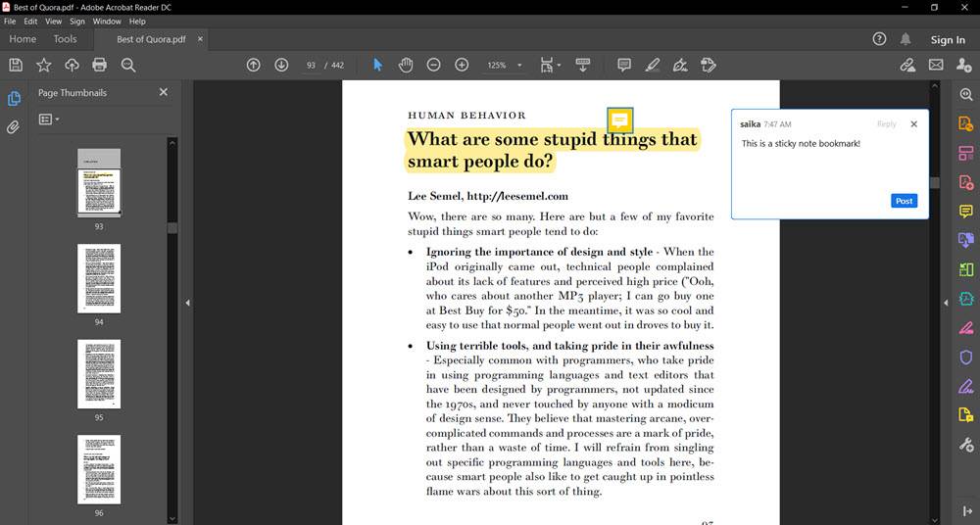Viewport: 980px width, 525px height.
Task: Go to previous page with up arrow
Action: (254, 65)
